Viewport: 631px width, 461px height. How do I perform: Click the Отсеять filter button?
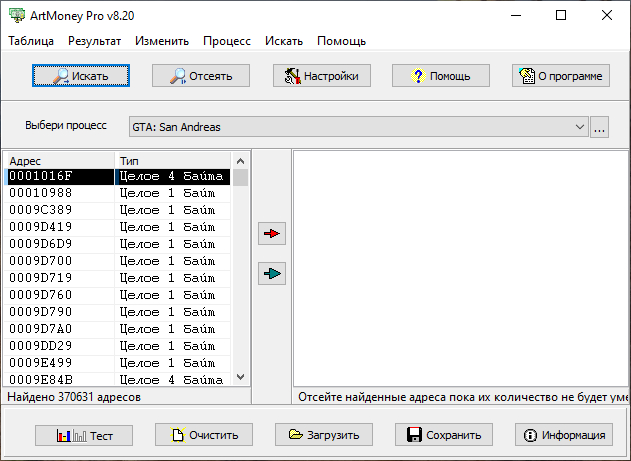201,76
